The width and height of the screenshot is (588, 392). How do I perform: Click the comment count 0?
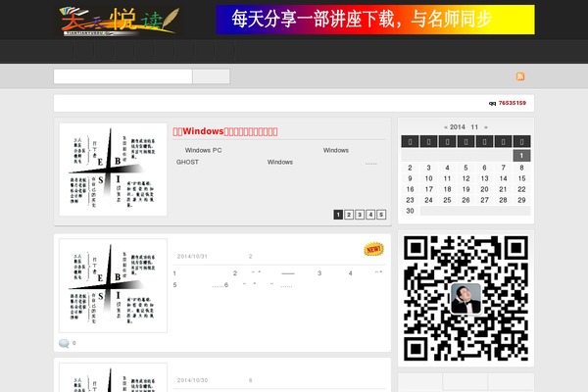point(73,343)
